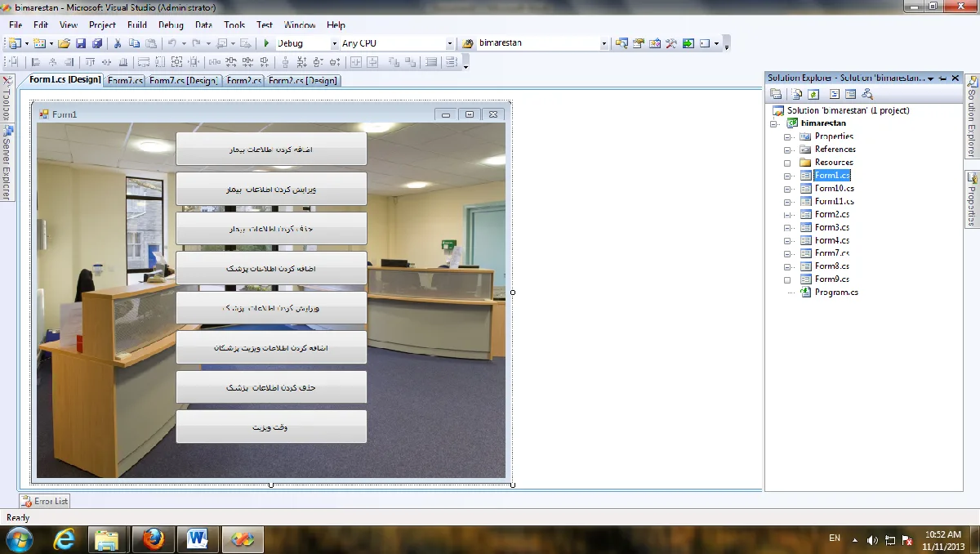Show the Properties side tab
Screen dimensions: 980x554
pos(973,200)
